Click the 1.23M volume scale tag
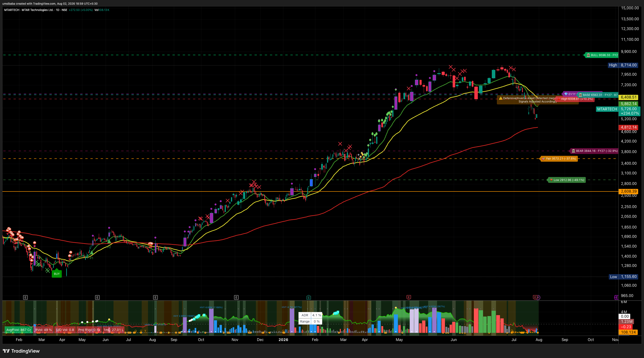 pos(627,321)
